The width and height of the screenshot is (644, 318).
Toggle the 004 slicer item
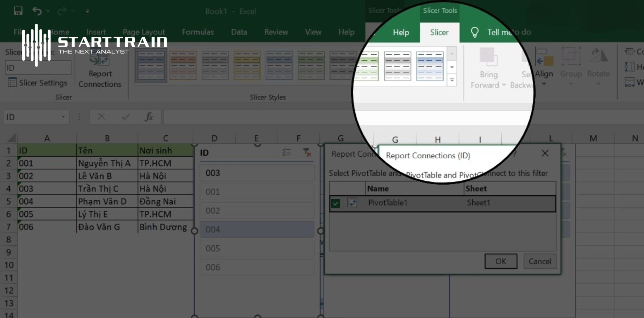coord(257,230)
